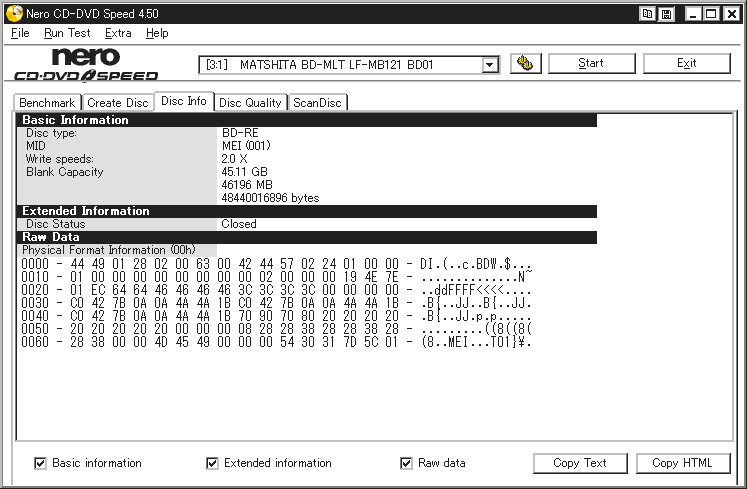Click the Copy HTML button
The width and height of the screenshot is (747, 489).
[x=682, y=463]
